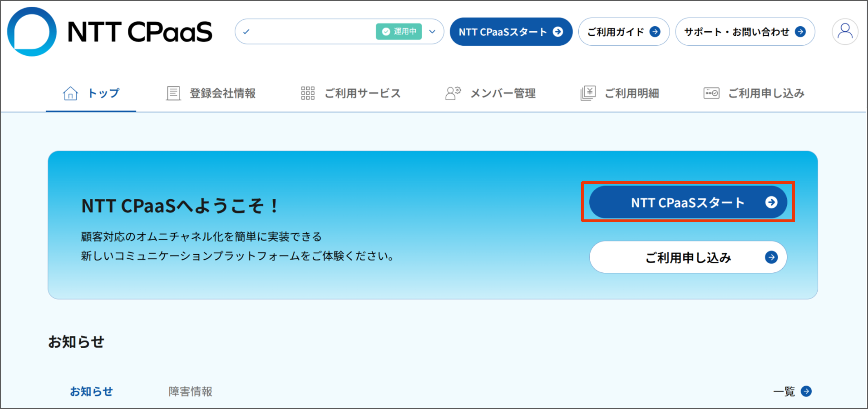Viewport: 868px width, 409px height.
Task: Select the お知らせ sub-tab
Action: tap(91, 391)
